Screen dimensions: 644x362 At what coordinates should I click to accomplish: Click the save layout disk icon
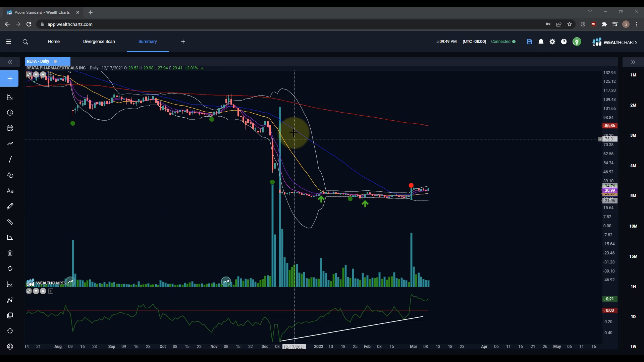click(530, 42)
